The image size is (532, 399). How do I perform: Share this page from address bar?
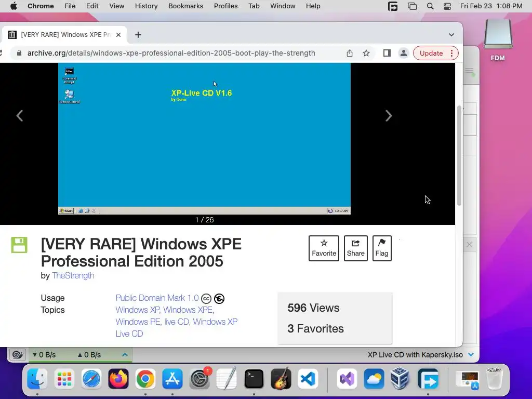[x=350, y=54]
